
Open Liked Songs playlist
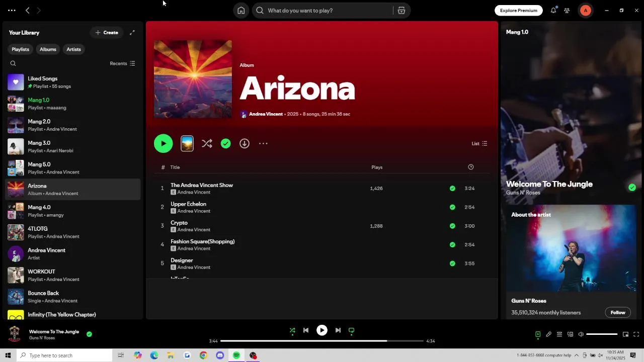pyautogui.click(x=73, y=82)
